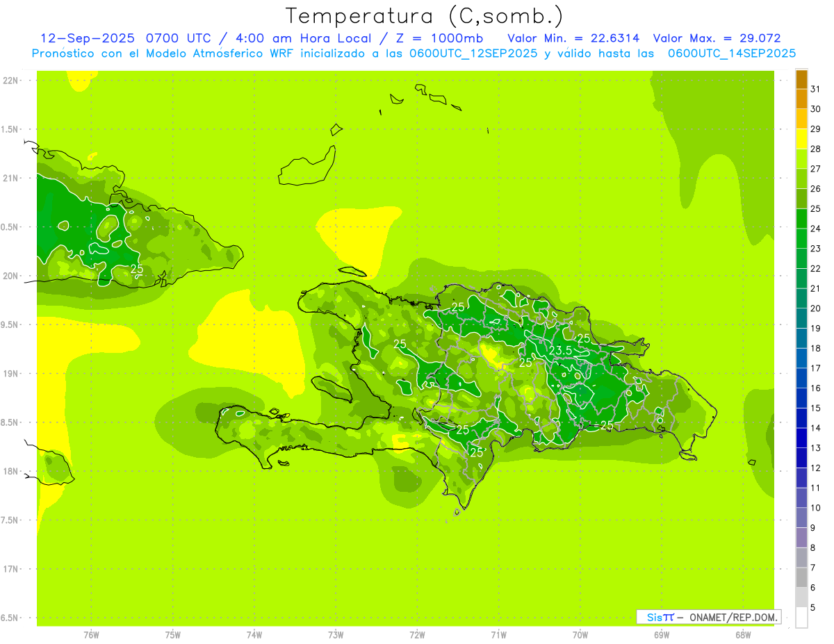Click the 31 label on the color bar
This screenshot has height=644, width=834.
pyautogui.click(x=815, y=89)
